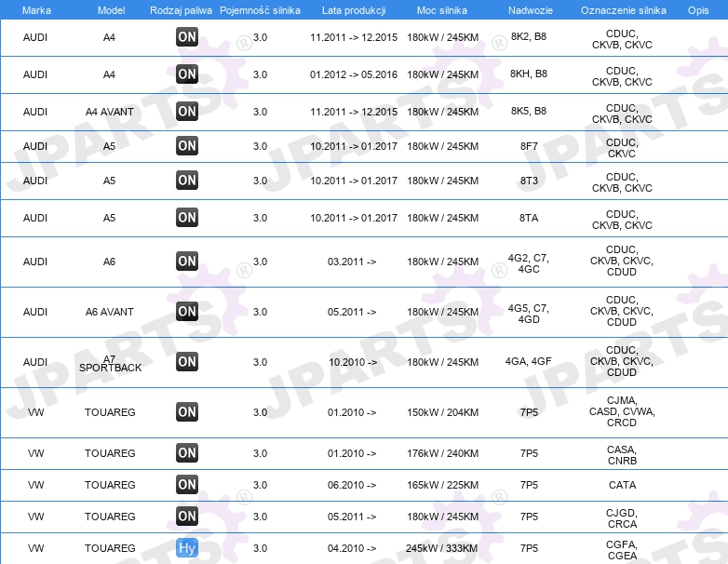Click the Rodzaj paliwa column header
Image resolution: width=728 pixels, height=564 pixels.
pyautogui.click(x=182, y=10)
